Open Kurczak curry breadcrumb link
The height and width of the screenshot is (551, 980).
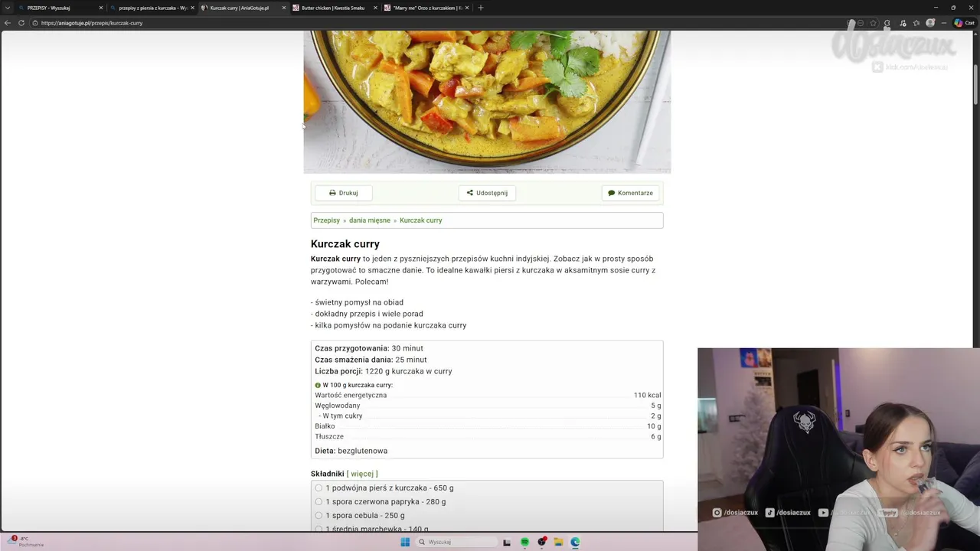420,220
